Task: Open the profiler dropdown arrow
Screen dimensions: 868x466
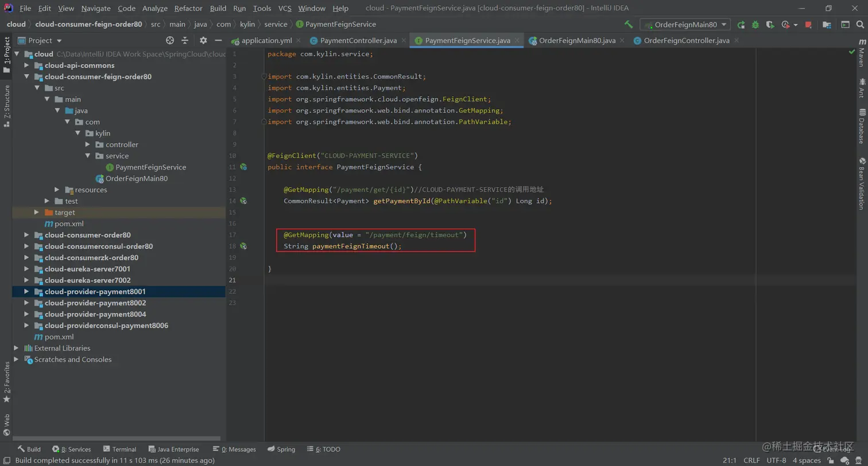Action: [796, 25]
